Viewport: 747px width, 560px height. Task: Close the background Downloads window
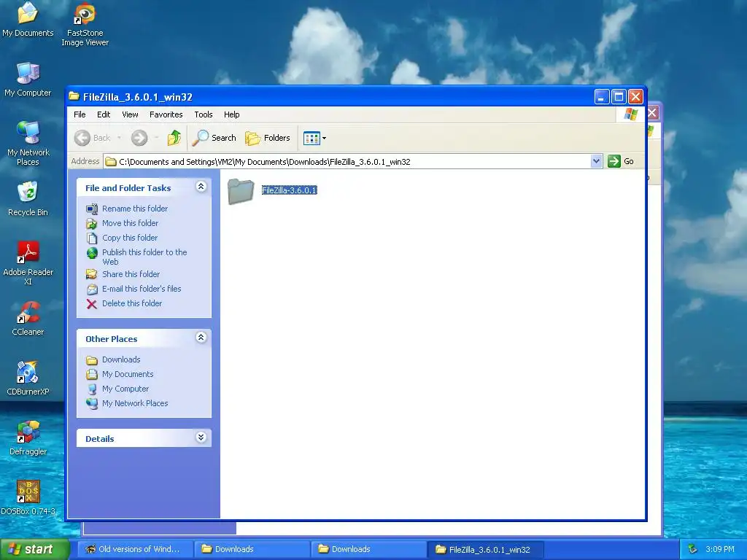coord(652,113)
